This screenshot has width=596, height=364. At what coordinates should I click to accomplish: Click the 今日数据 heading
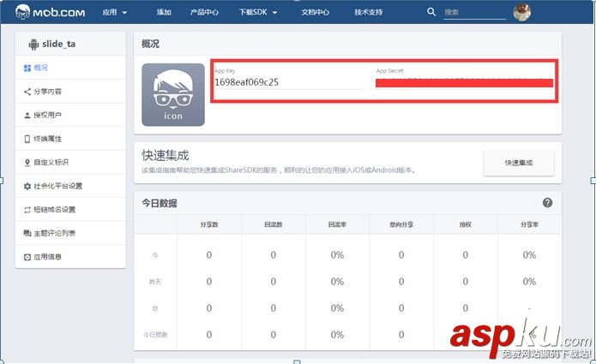[160, 203]
